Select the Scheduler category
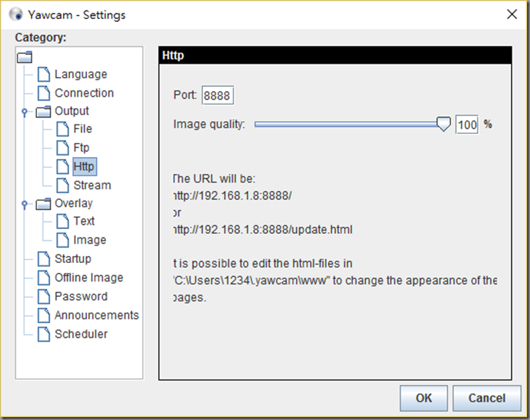 81,334
